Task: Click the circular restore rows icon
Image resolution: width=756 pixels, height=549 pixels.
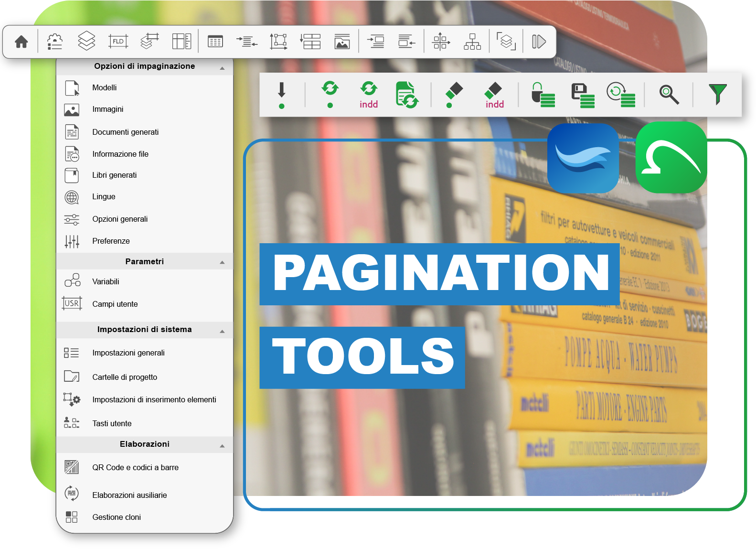Action: [621, 95]
